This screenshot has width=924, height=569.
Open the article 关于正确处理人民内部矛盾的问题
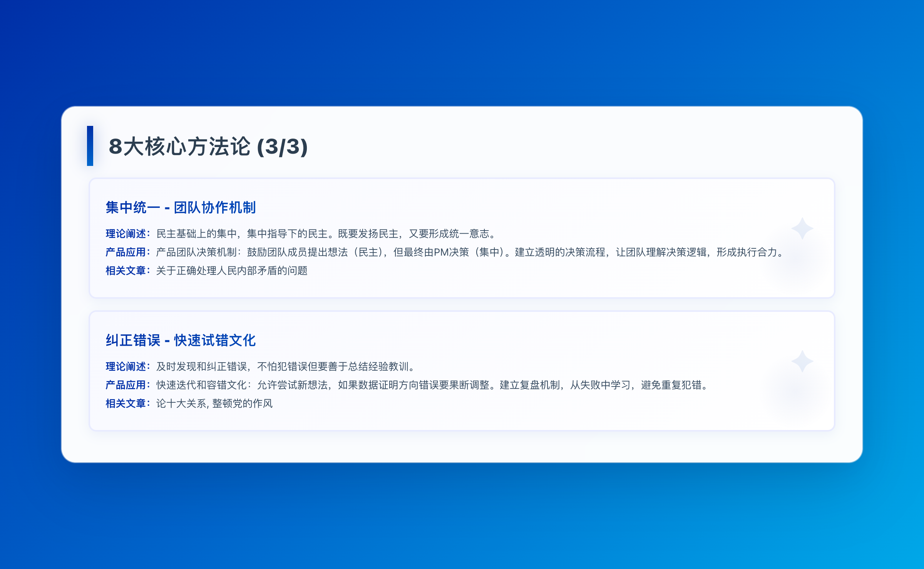(x=231, y=271)
